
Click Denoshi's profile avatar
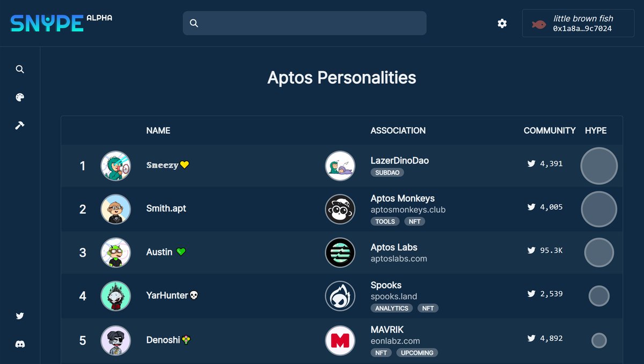tap(116, 340)
